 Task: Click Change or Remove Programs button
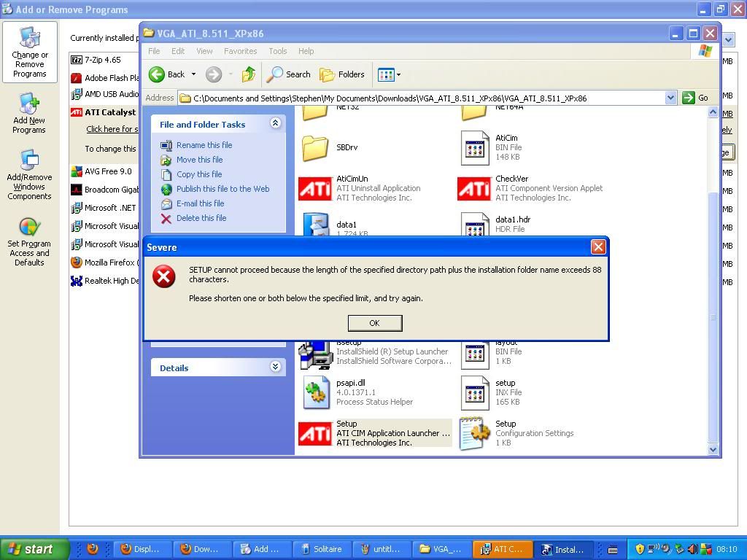pos(29,52)
